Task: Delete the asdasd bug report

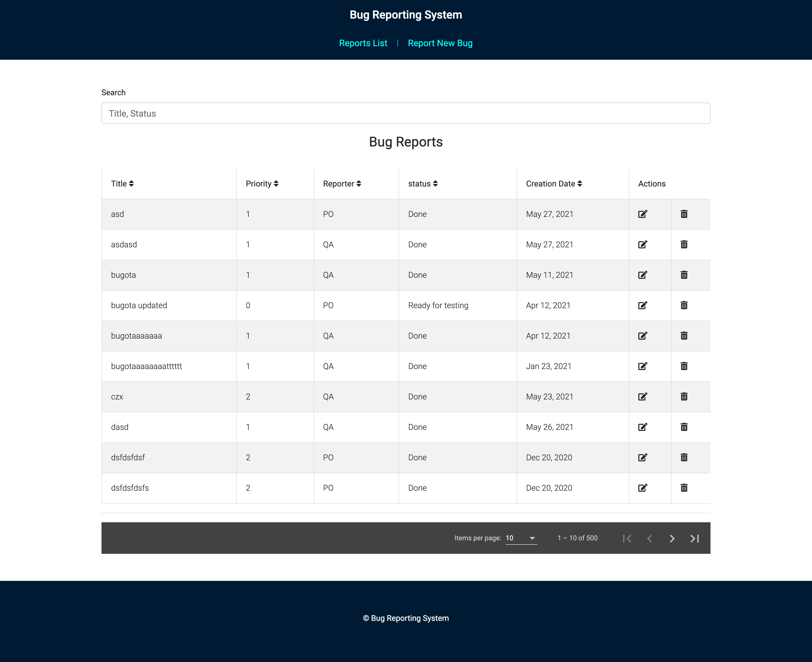Action: point(684,245)
